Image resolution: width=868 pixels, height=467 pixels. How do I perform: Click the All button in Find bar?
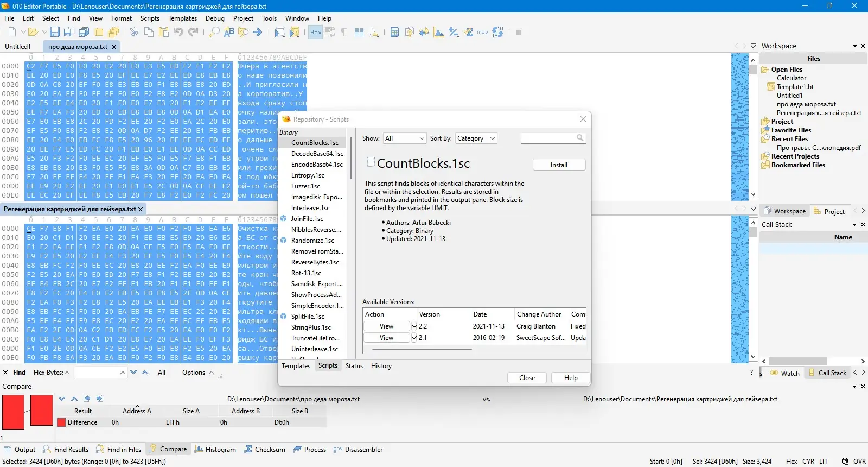[x=162, y=373]
